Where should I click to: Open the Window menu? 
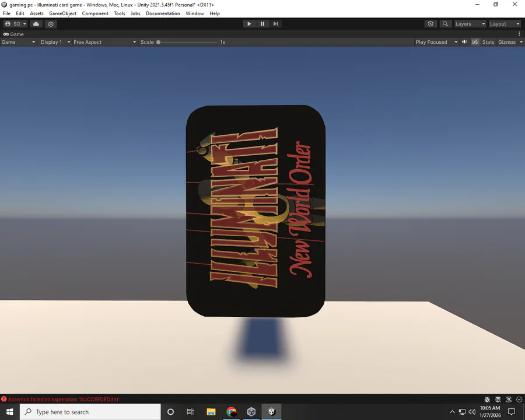[195, 13]
